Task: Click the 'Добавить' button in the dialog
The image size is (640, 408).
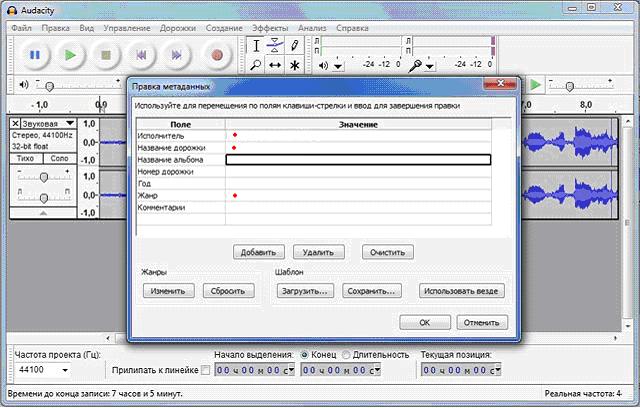Action: pyautogui.click(x=260, y=252)
